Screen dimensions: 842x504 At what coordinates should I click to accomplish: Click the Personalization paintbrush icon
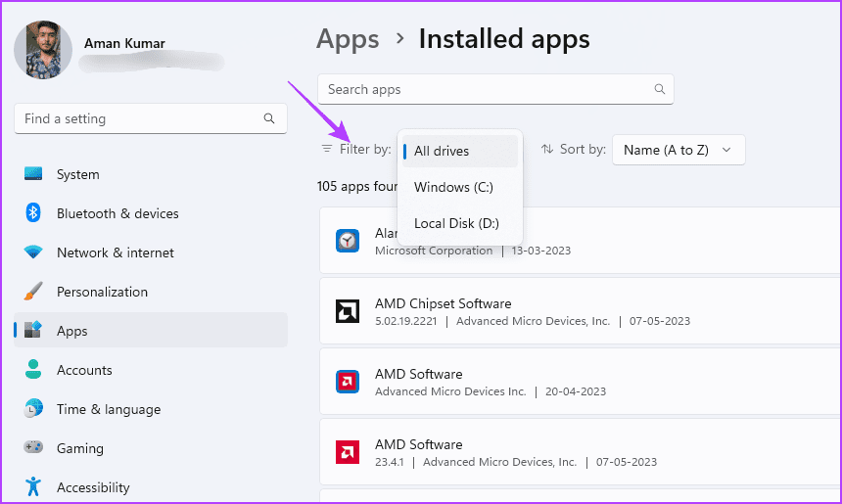point(33,291)
